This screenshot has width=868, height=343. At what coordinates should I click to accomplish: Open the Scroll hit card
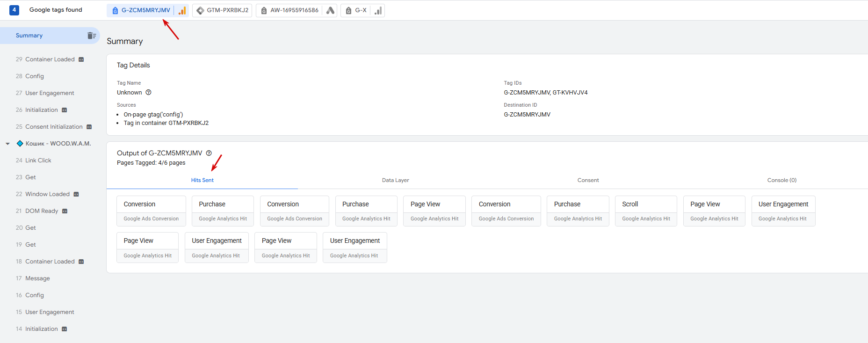[646, 211]
